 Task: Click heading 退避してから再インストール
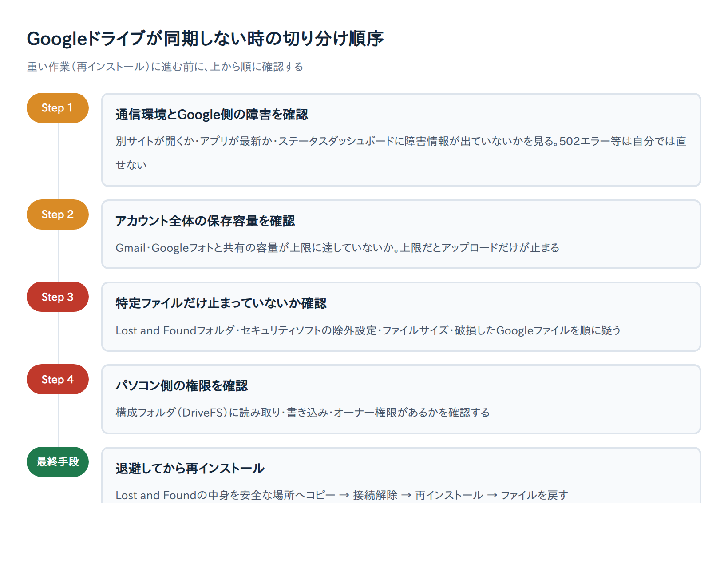[190, 469]
